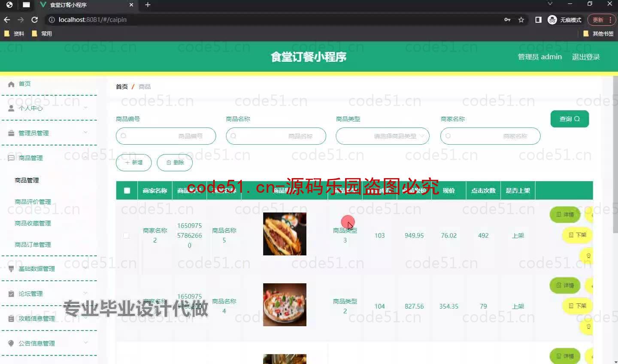Viewport: 618px width, 364px height.
Task: Open 详情 for 商品名称 4 row
Action: point(565,285)
